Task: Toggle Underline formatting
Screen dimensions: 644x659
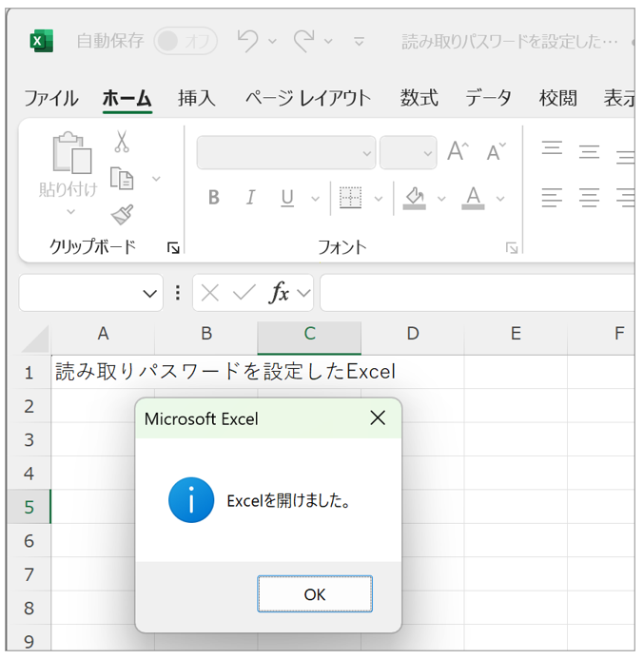Action: click(x=287, y=198)
